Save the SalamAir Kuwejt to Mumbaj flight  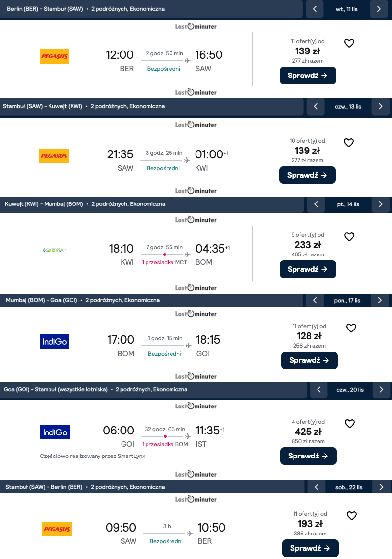coord(349,237)
